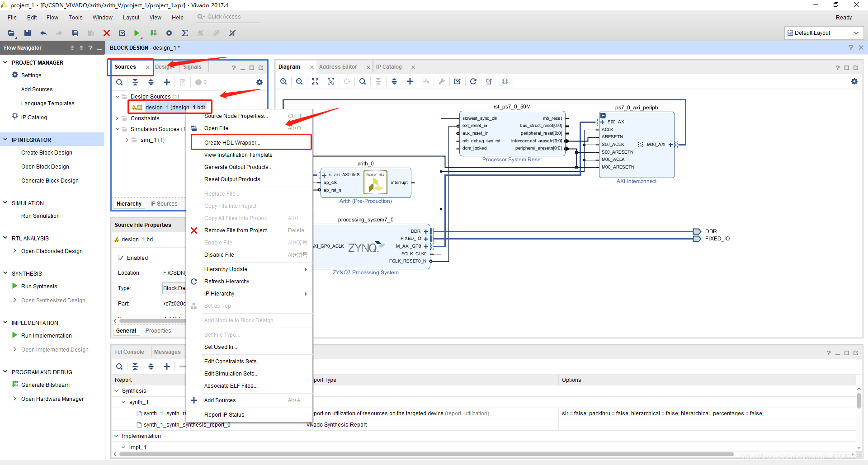
Task: Click Generate Bitstream in Flow Navigator
Action: click(x=45, y=385)
